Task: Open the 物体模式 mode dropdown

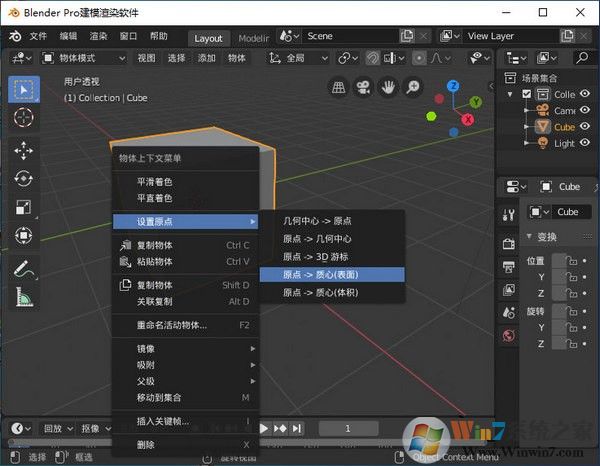Action: [84, 58]
